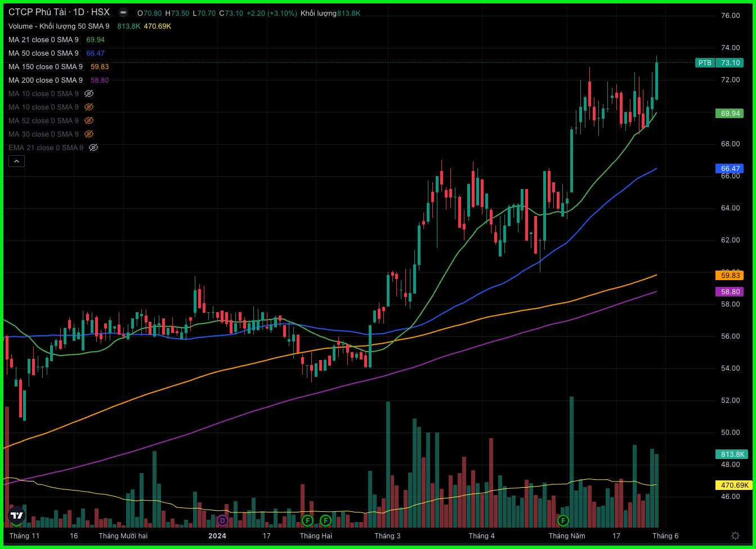
Task: Click the Tháng 11 time axis label
Action: pyautogui.click(x=24, y=536)
